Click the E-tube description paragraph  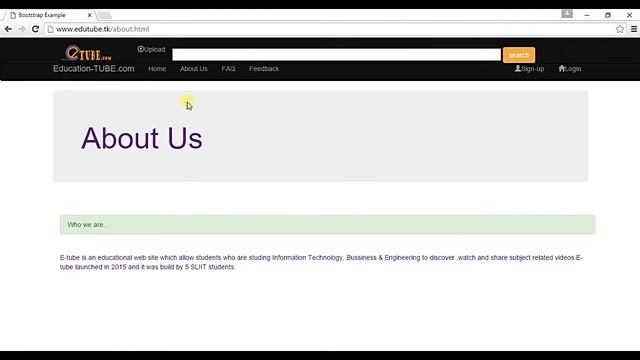click(x=321, y=262)
